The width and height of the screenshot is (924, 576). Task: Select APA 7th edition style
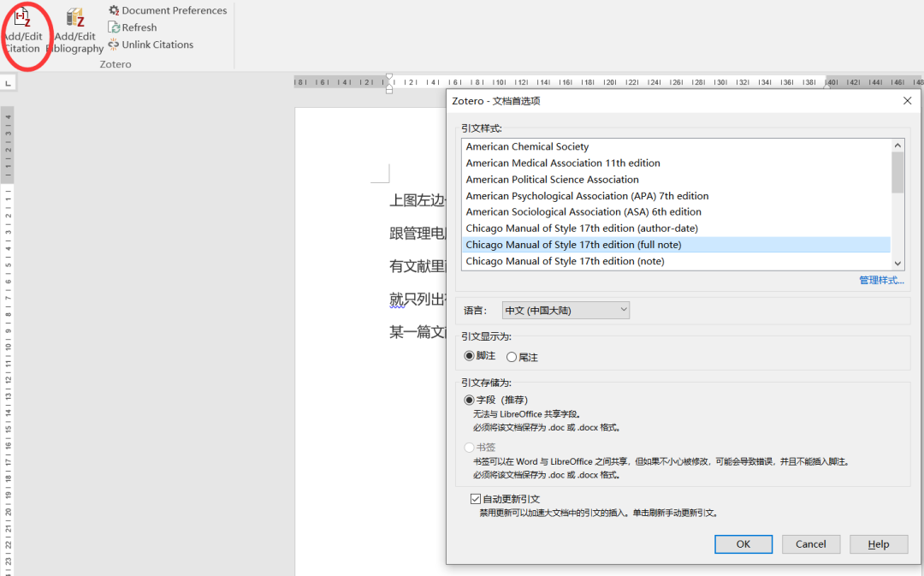[676, 196]
